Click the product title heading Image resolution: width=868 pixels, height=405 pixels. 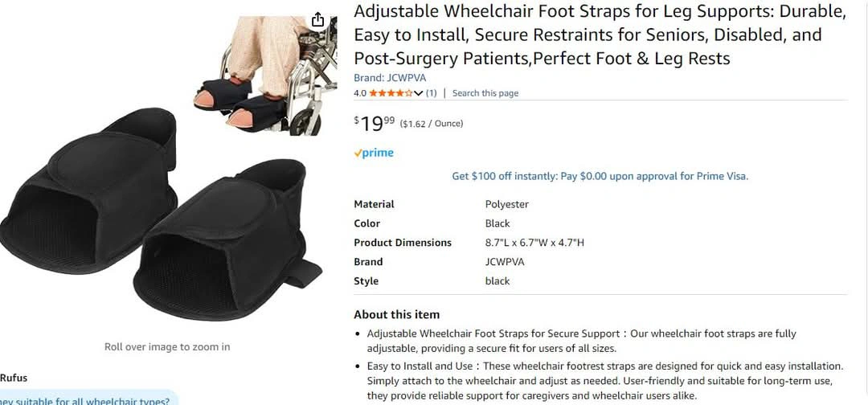[x=600, y=35]
